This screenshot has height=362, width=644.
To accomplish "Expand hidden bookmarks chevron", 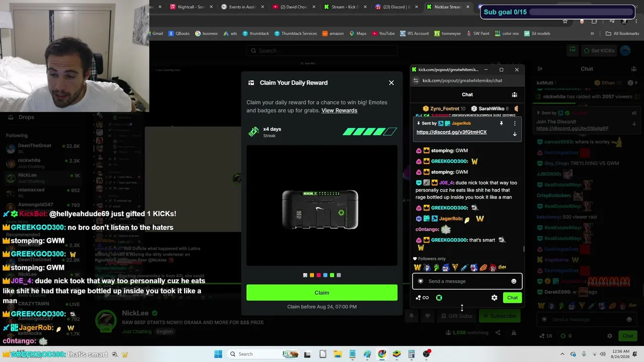I will point(592,34).
